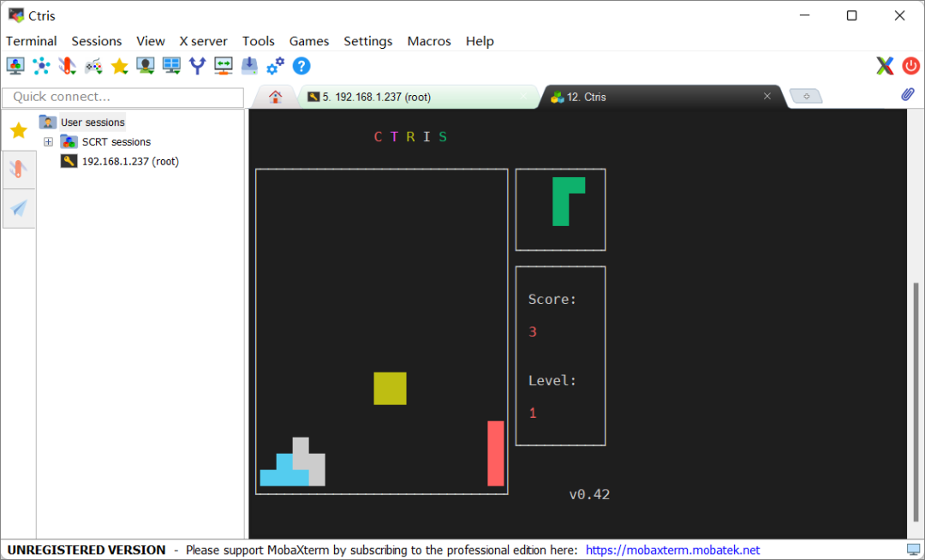Go to the Home tab icon

[276, 97]
